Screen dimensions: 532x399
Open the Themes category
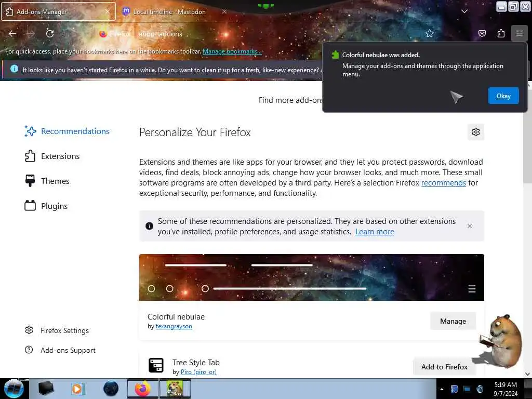tap(47, 181)
